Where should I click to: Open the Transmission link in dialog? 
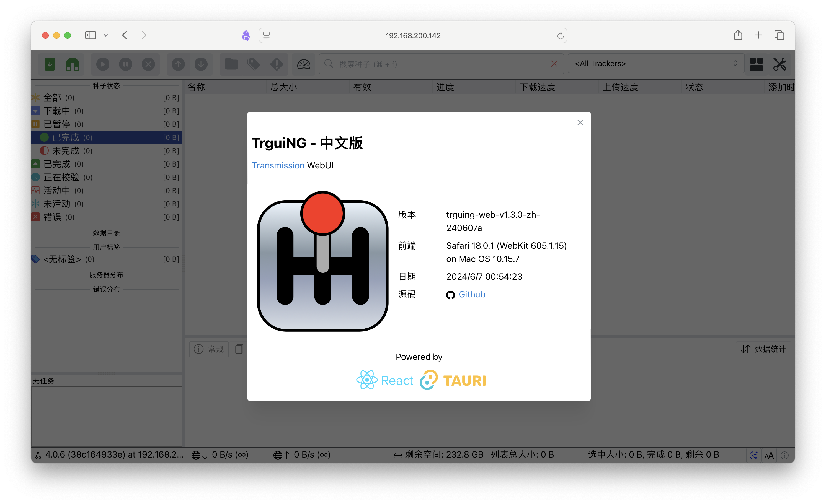click(x=278, y=165)
